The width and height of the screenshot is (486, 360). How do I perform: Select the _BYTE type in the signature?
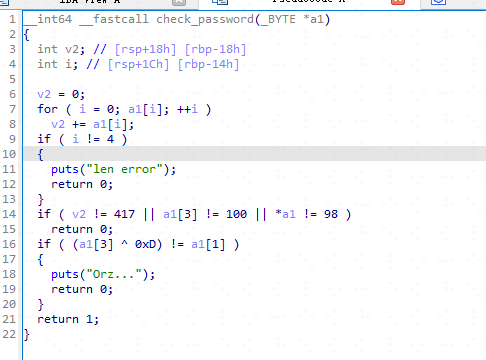[x=279, y=19]
